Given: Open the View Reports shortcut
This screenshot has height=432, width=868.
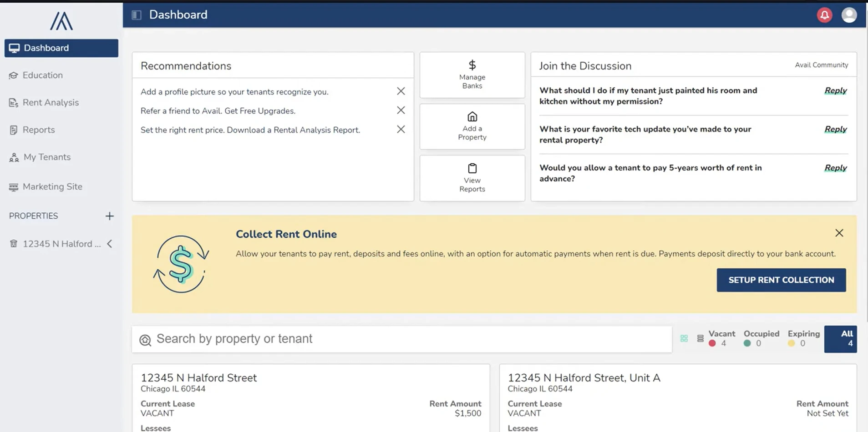Looking at the screenshot, I should [x=472, y=178].
